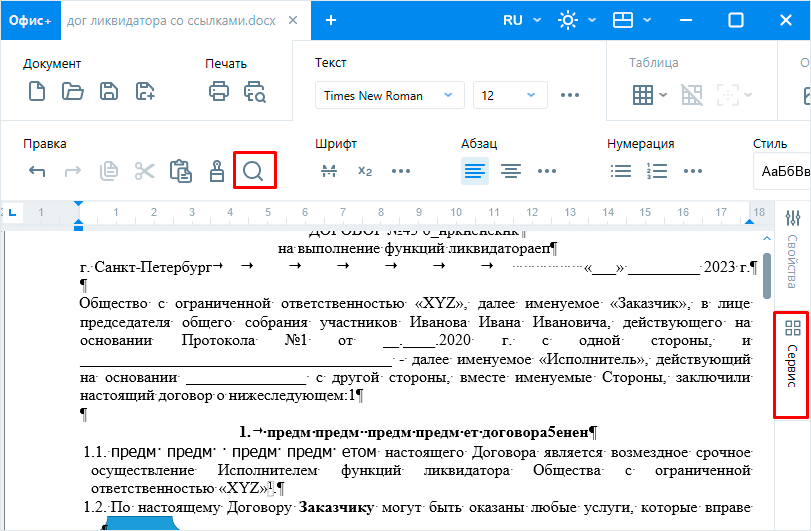Cut selection with the scissors icon

[x=145, y=171]
